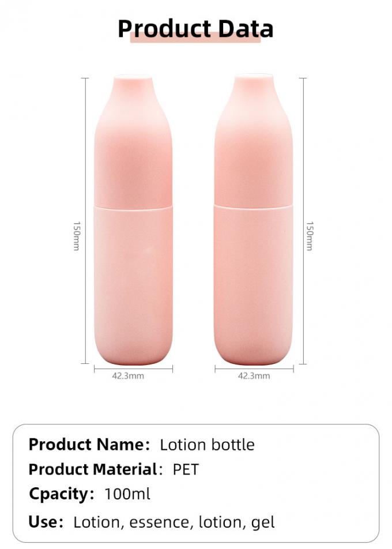Select the "100ml" capacity value
The width and height of the screenshot is (392, 549).
(x=127, y=494)
